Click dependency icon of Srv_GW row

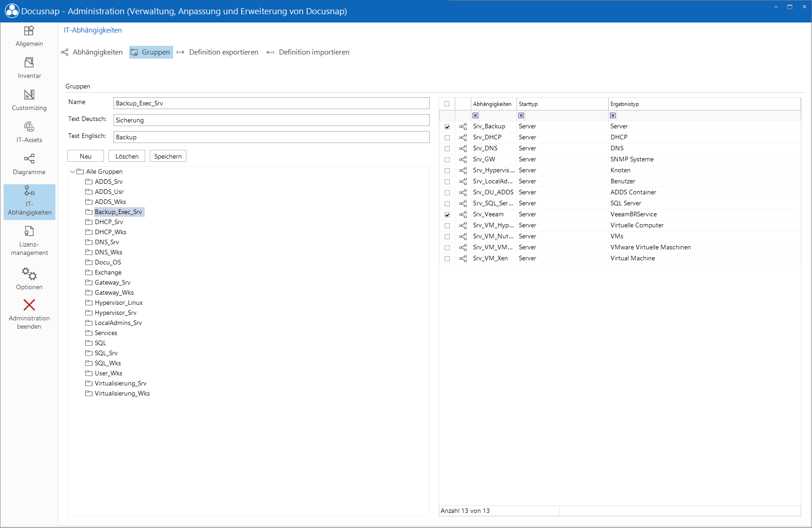(463, 159)
